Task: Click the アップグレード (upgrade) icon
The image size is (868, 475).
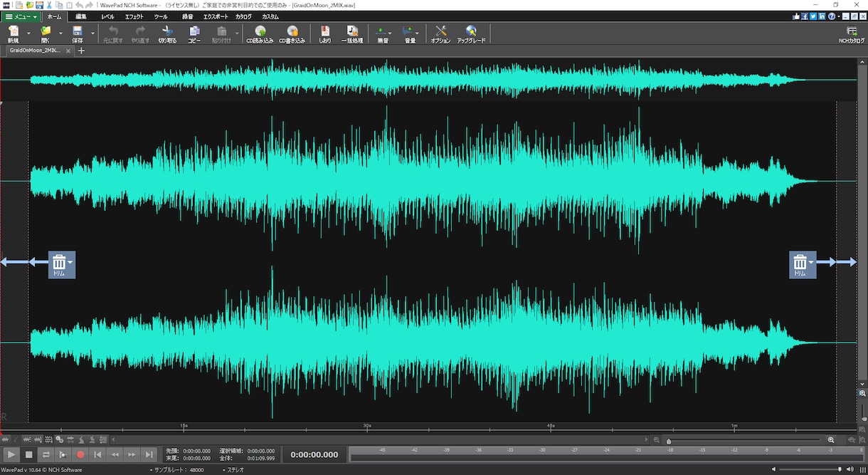Action: click(x=471, y=33)
